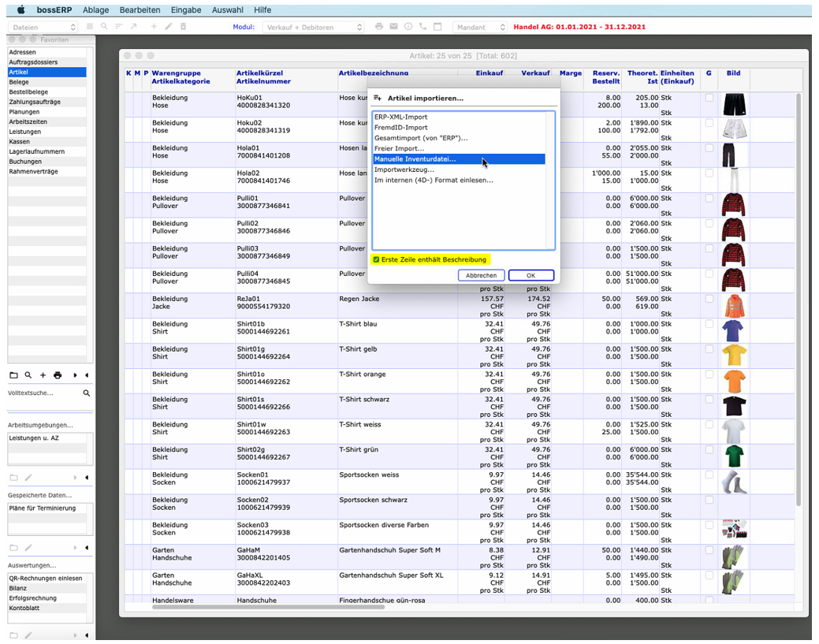Screen dimensions: 819x644
Task: Click the trash delete icon in toolbar
Action: click(184, 27)
